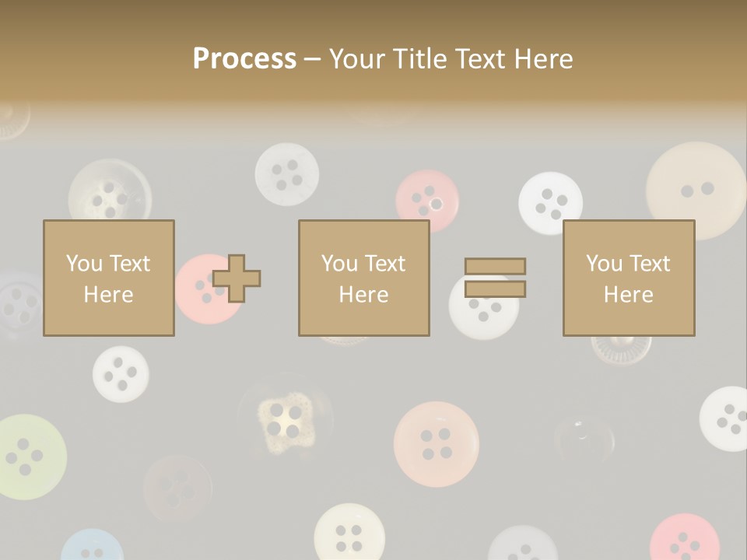Click the small white button at lower left

tap(121, 374)
